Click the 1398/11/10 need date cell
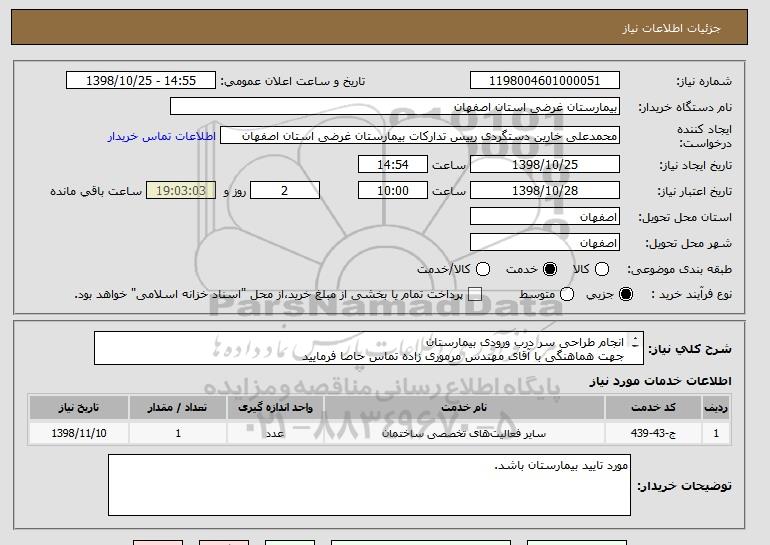 tap(79, 433)
